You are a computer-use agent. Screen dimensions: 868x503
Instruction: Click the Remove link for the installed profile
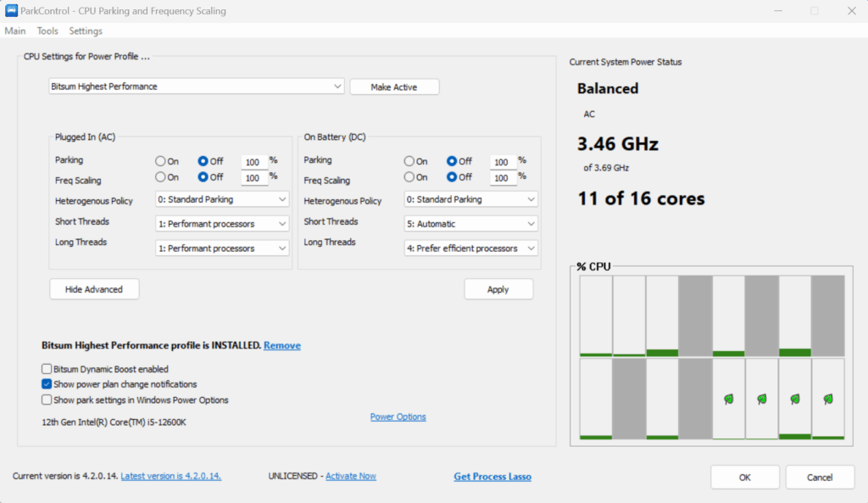[281, 345]
